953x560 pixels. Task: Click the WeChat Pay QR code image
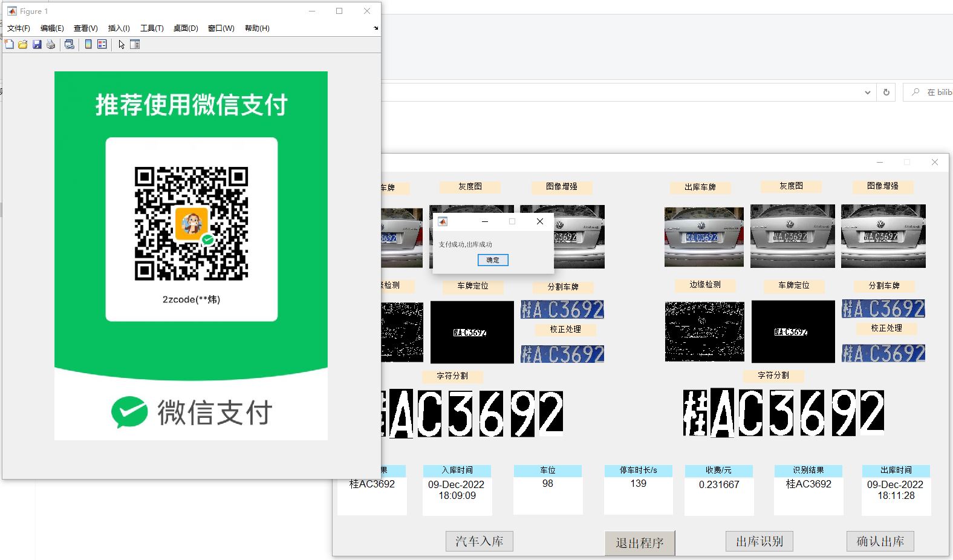click(x=191, y=224)
